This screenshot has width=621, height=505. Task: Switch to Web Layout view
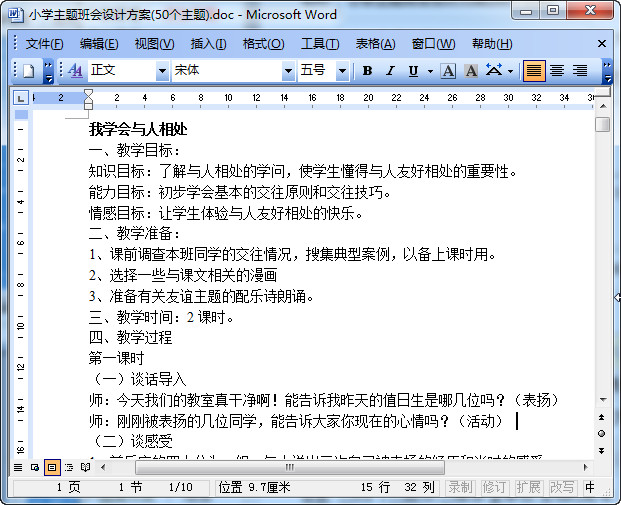click(x=35, y=467)
